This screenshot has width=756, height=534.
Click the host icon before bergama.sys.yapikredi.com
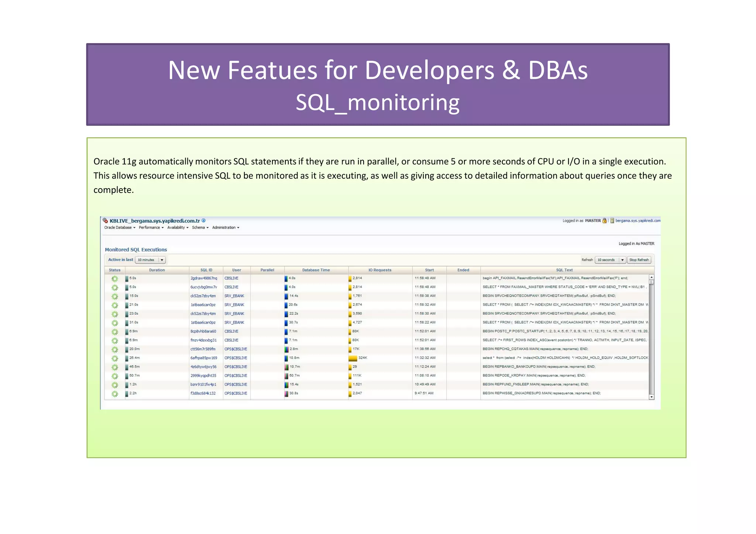click(x=612, y=221)
